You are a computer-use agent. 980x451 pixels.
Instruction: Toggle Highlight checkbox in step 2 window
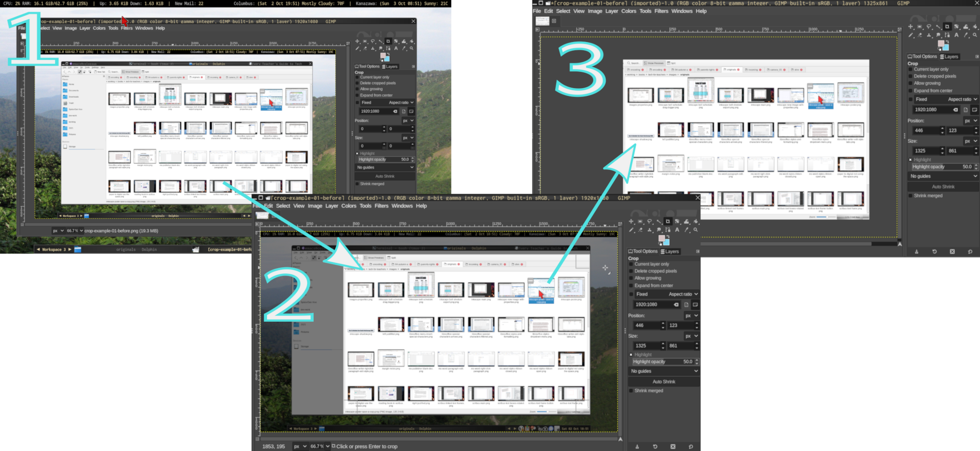coord(631,354)
